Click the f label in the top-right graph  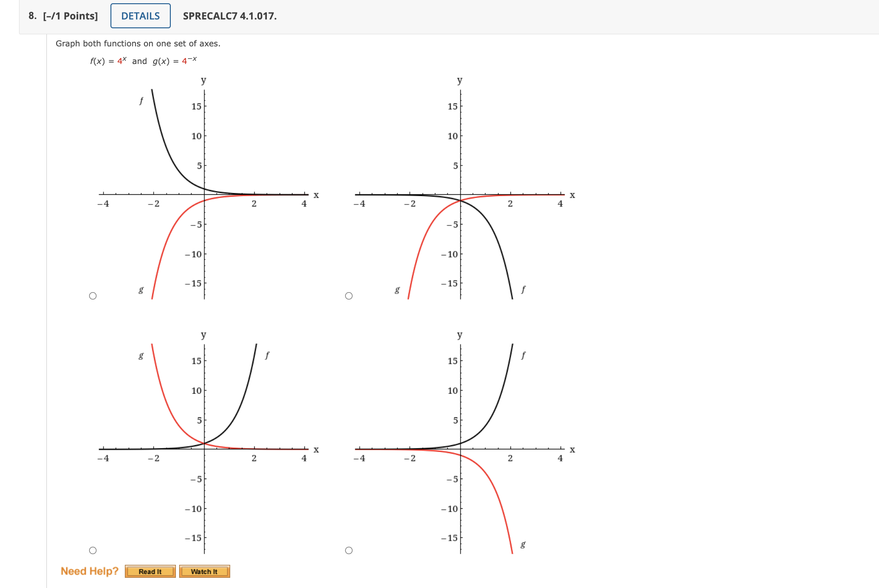[524, 289]
